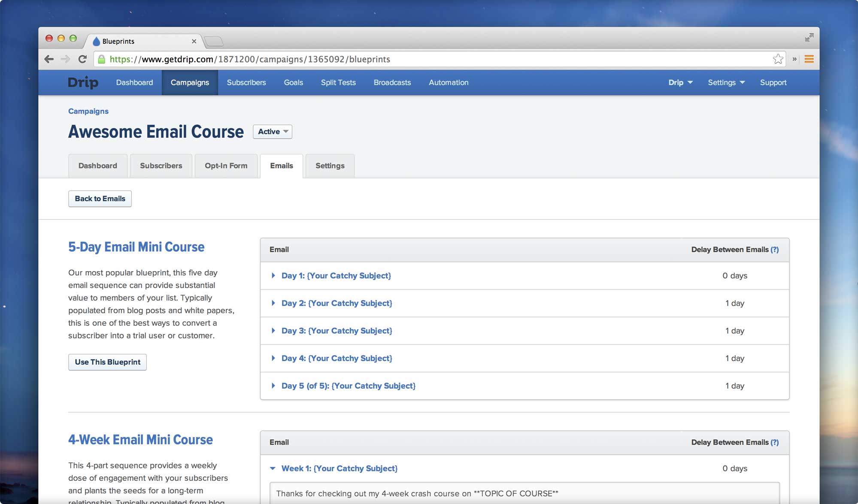Image resolution: width=858 pixels, height=504 pixels.
Task: Collapse the Week 1 email row
Action: point(339,468)
